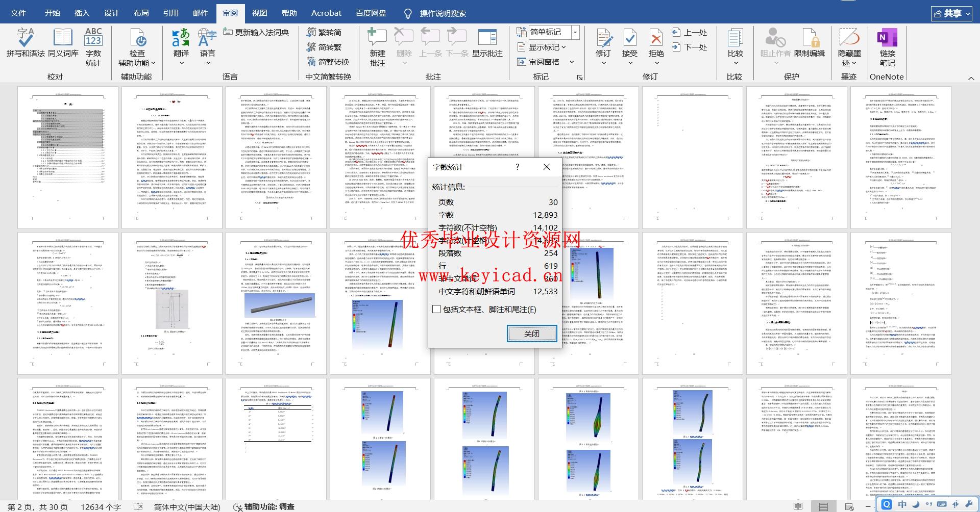
Task: Collapse the ribbon with the chevron
Action: pyautogui.click(x=971, y=78)
